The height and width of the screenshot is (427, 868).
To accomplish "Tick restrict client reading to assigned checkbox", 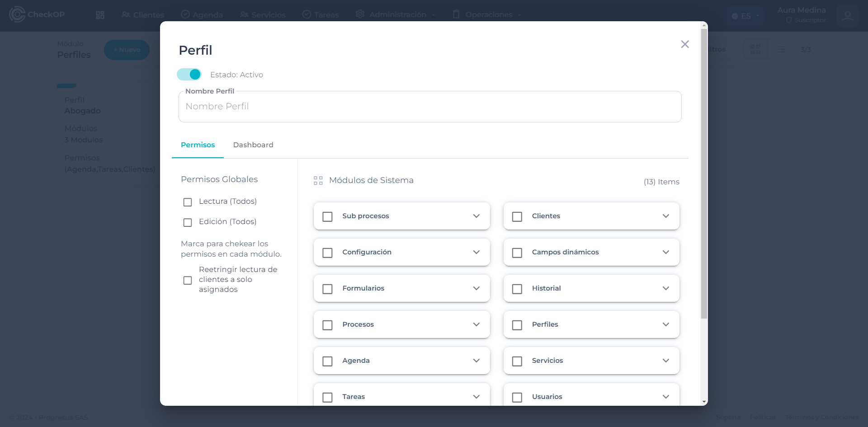I will 188,280.
